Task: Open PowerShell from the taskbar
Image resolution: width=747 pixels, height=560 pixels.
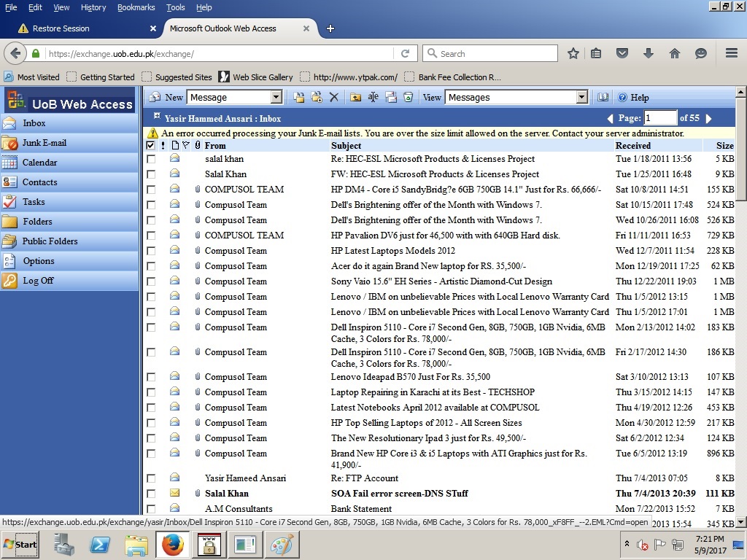Action: point(99,545)
